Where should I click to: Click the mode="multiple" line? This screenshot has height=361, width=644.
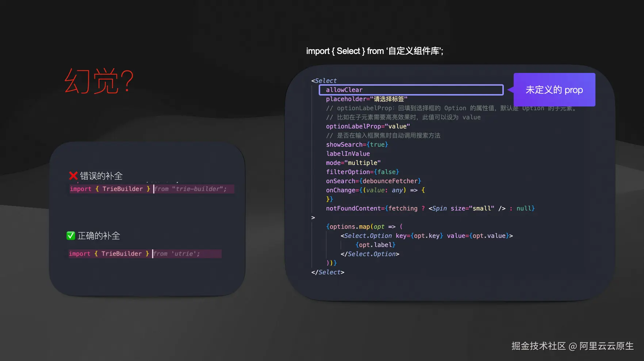click(353, 163)
